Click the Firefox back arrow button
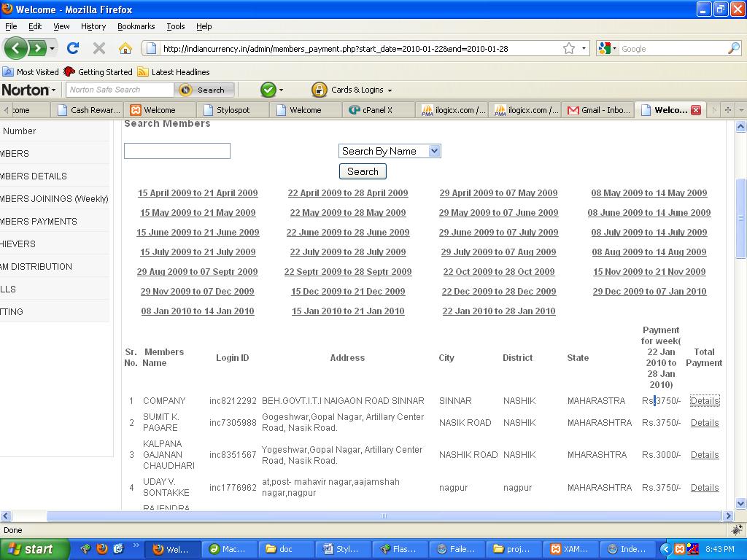Viewport: 747px width, 560px height. [16, 48]
